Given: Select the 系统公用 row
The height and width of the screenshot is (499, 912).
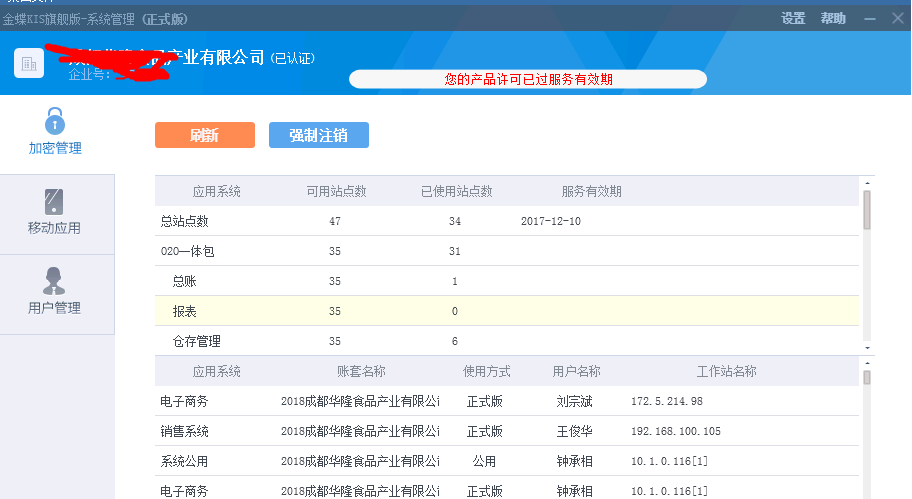Looking at the screenshot, I should pyautogui.click(x=507, y=461).
